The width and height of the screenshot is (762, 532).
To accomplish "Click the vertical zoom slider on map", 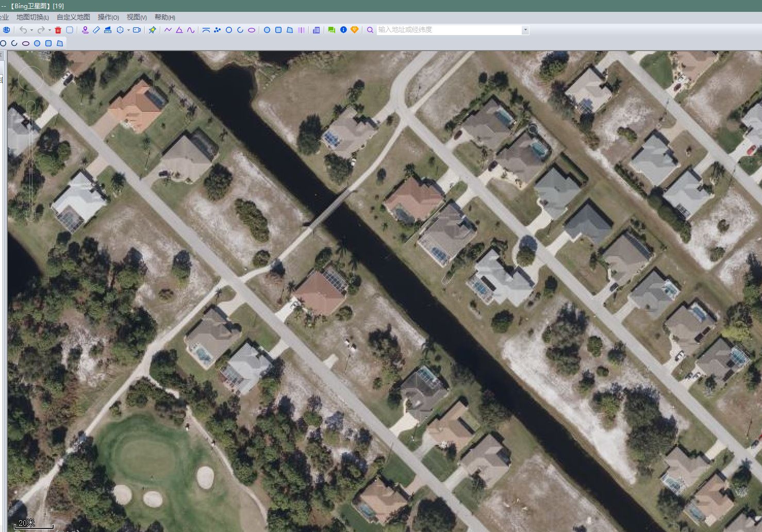I will (x=31, y=160).
